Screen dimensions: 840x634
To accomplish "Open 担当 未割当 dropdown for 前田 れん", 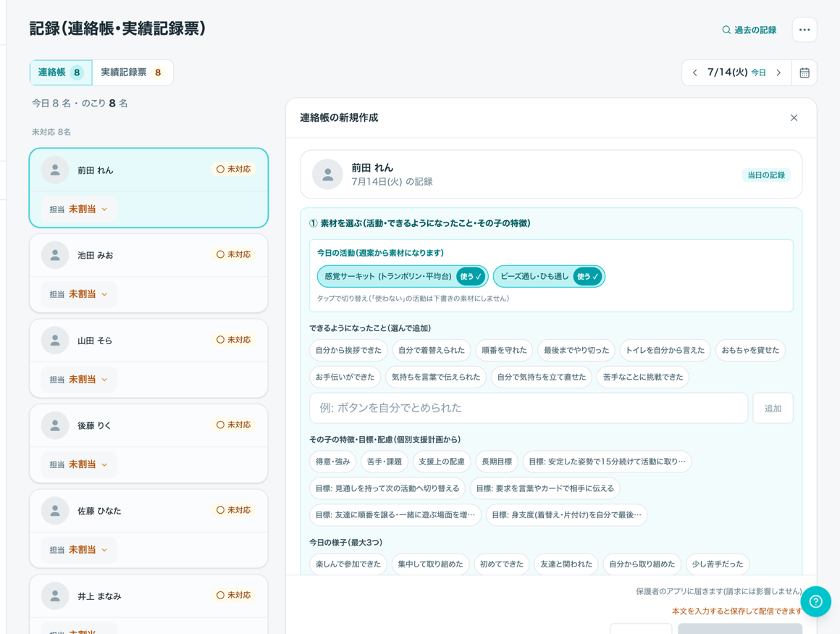I will coord(79,209).
